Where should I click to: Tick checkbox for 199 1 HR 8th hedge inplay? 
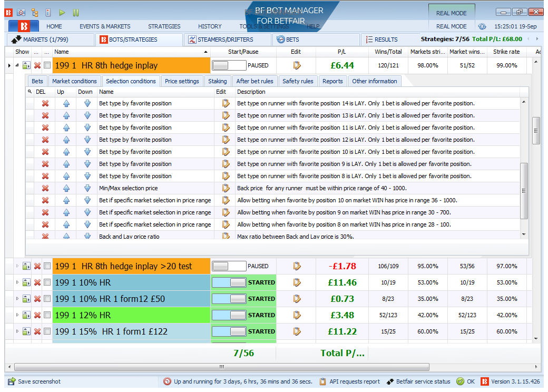pos(47,65)
